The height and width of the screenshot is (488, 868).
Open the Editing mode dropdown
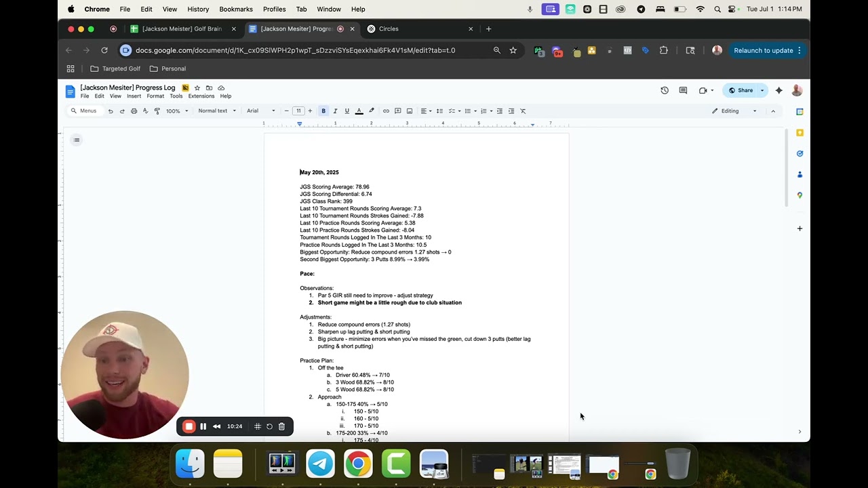pos(734,111)
